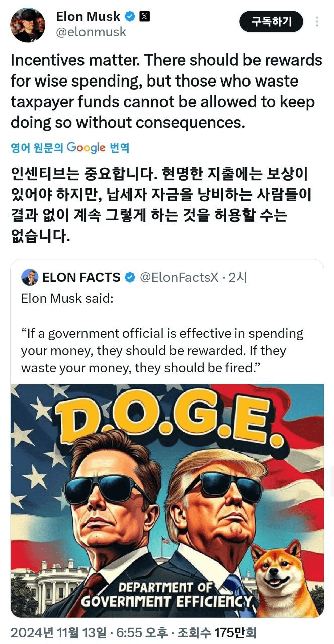Click the blue verified badge beside Elon Musk
Screen dimensions: 334x644
(x=130, y=16)
